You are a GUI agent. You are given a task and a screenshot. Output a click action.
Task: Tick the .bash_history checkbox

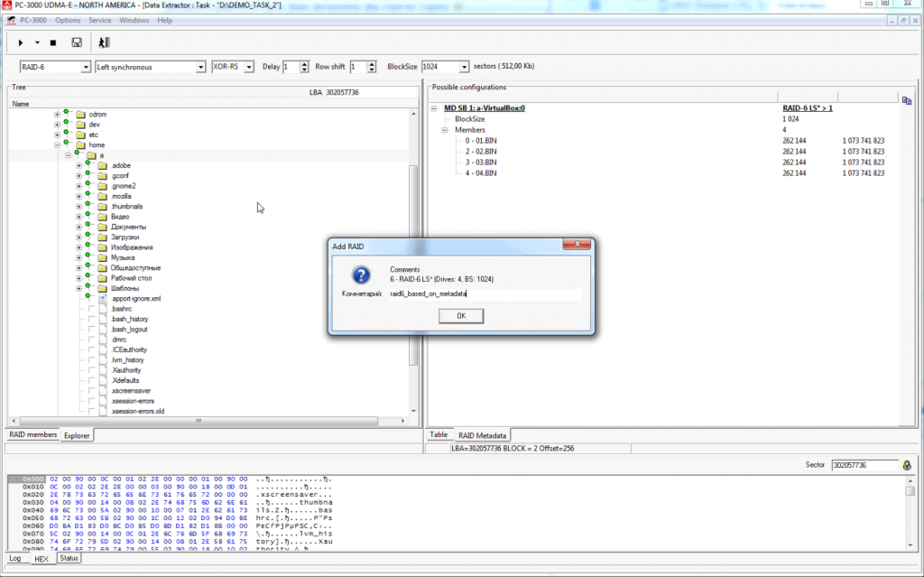click(90, 319)
